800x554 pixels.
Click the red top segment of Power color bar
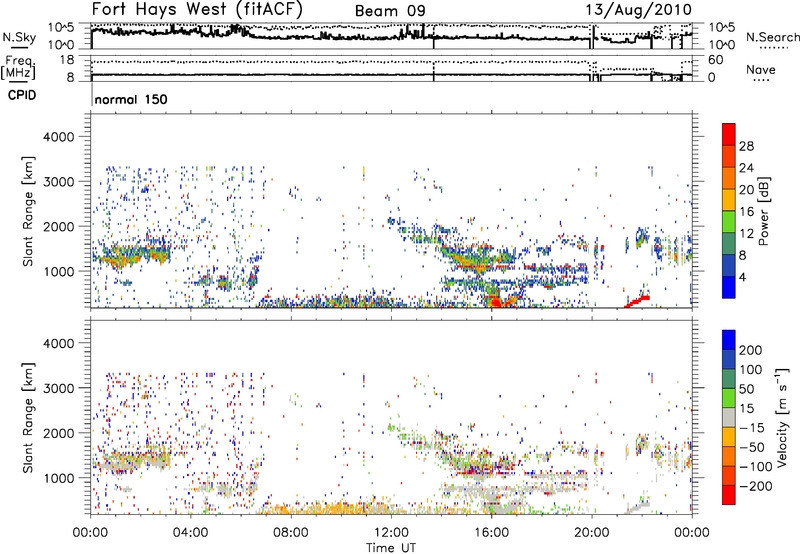(729, 134)
